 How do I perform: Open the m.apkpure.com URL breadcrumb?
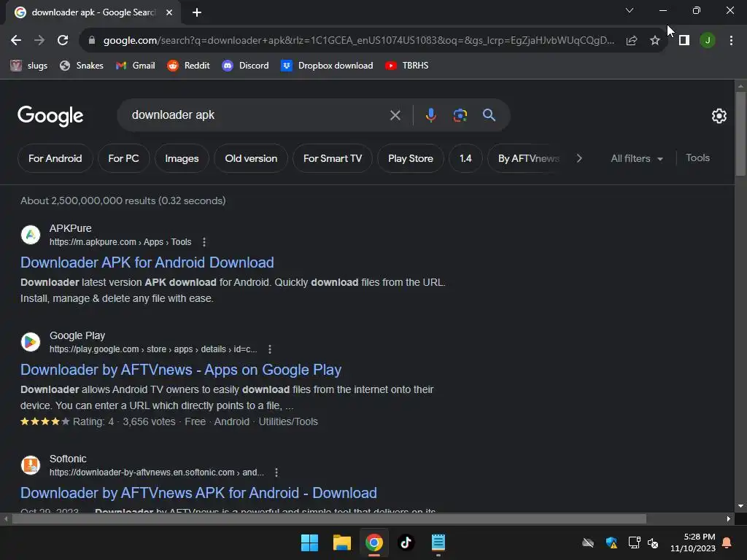coord(120,242)
